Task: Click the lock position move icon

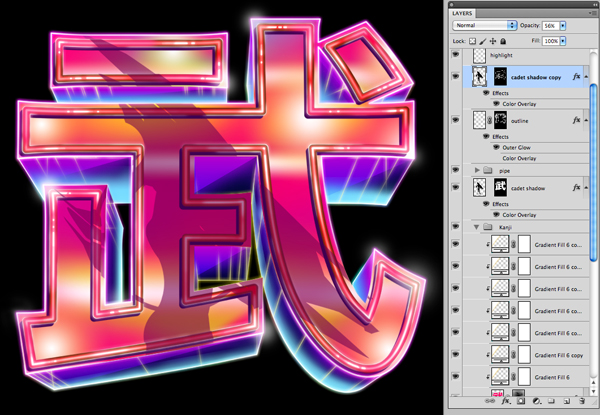Action: coord(493,41)
